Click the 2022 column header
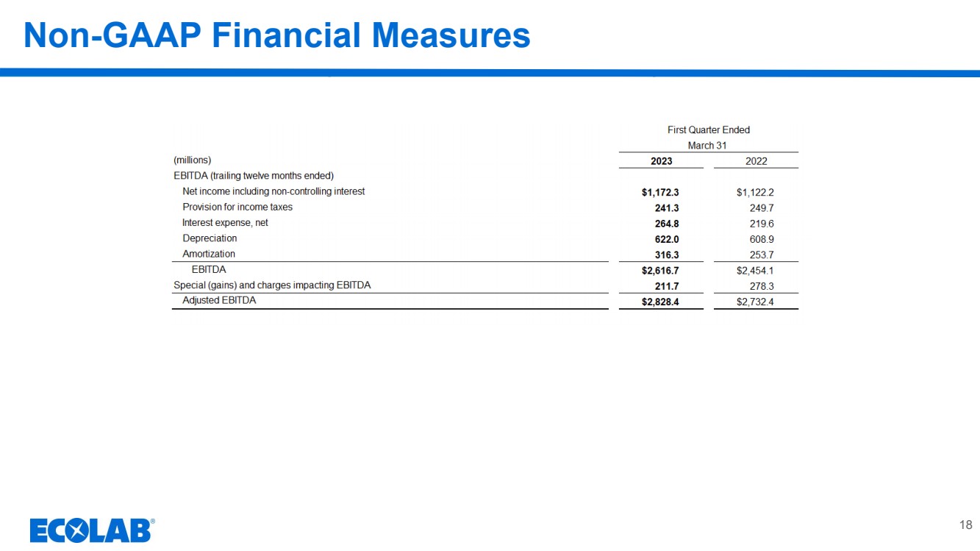980x551 pixels. pos(757,161)
